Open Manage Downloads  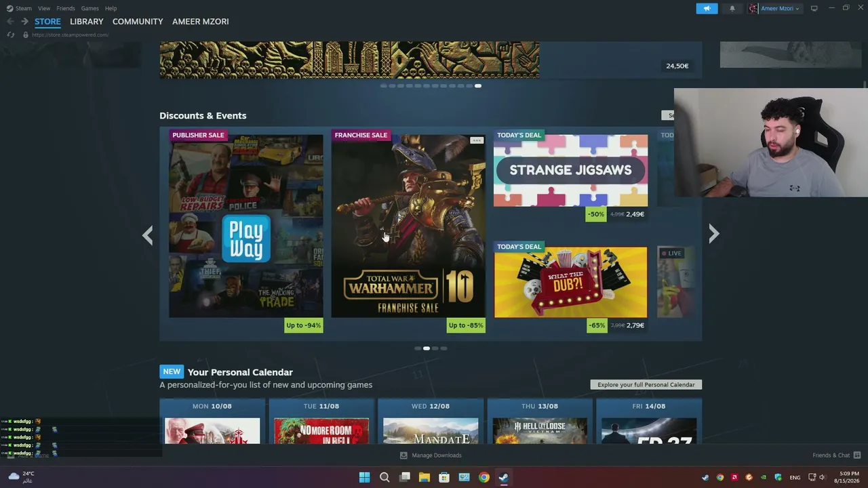431,455
